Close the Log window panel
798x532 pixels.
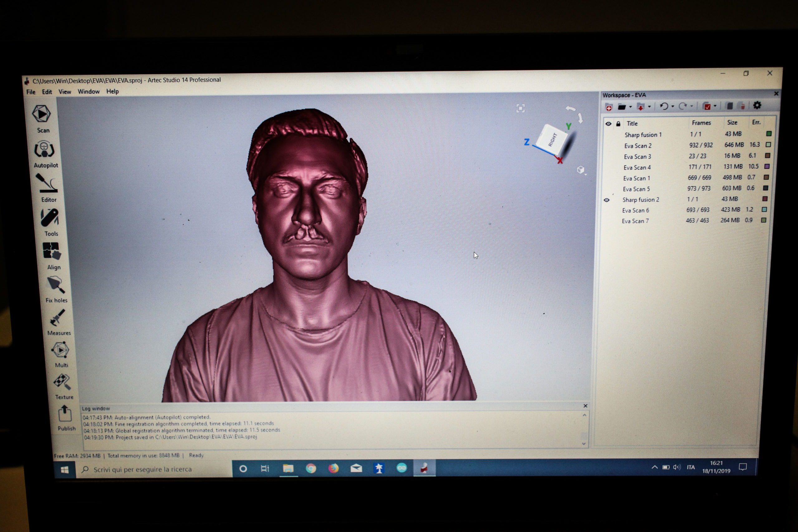click(x=585, y=406)
